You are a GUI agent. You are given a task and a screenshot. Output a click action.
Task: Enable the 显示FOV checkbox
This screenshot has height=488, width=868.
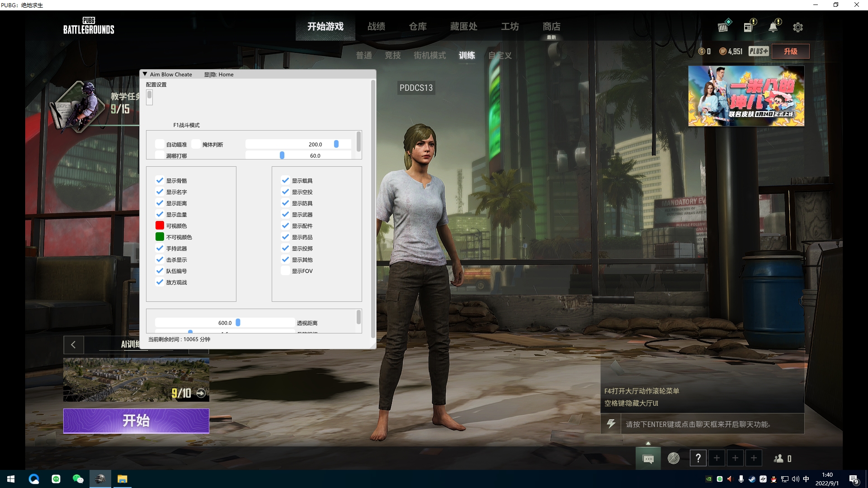coord(285,271)
